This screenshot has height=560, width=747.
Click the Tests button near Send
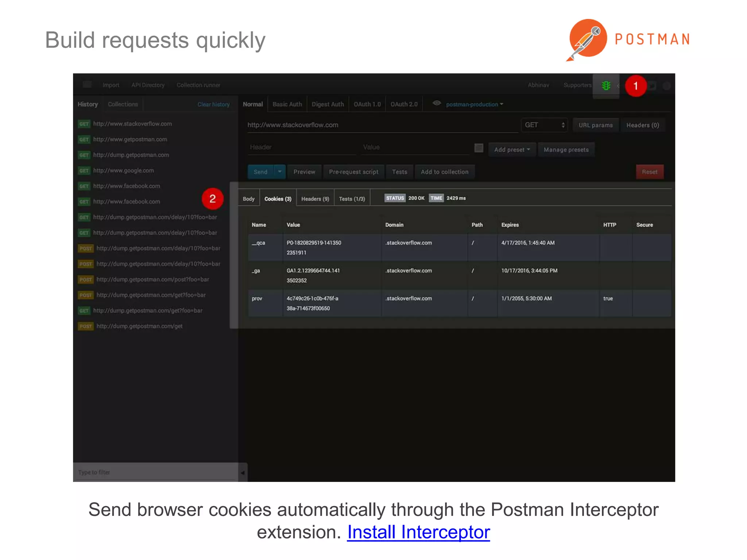point(399,172)
